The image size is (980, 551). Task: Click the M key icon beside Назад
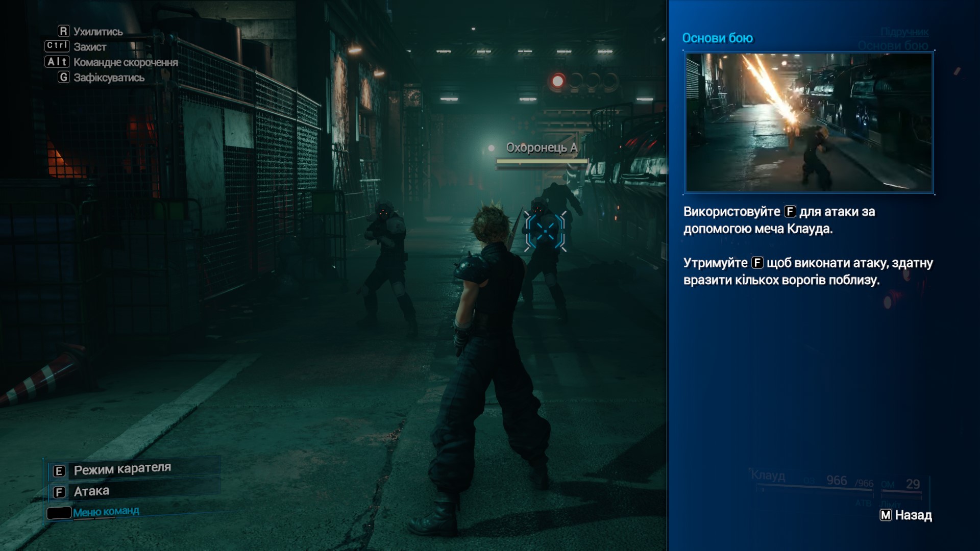tap(886, 515)
